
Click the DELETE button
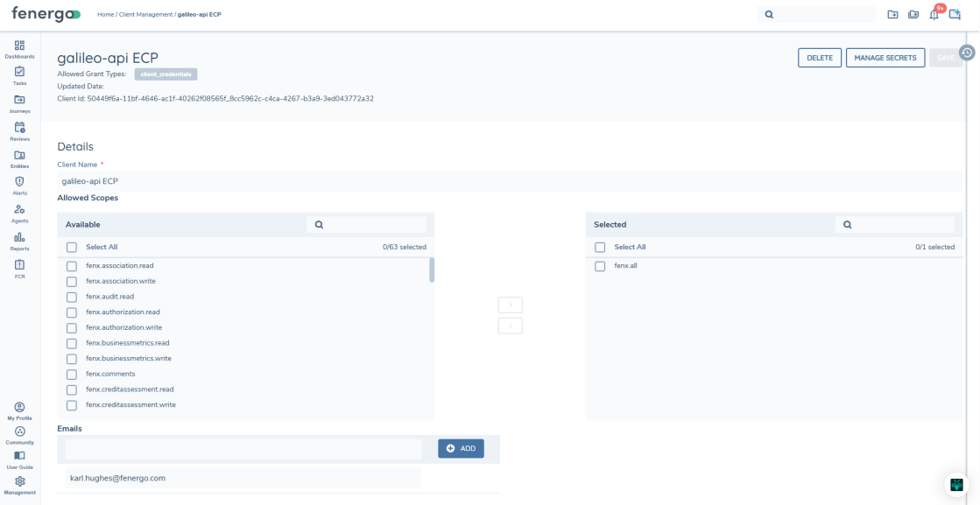point(820,58)
